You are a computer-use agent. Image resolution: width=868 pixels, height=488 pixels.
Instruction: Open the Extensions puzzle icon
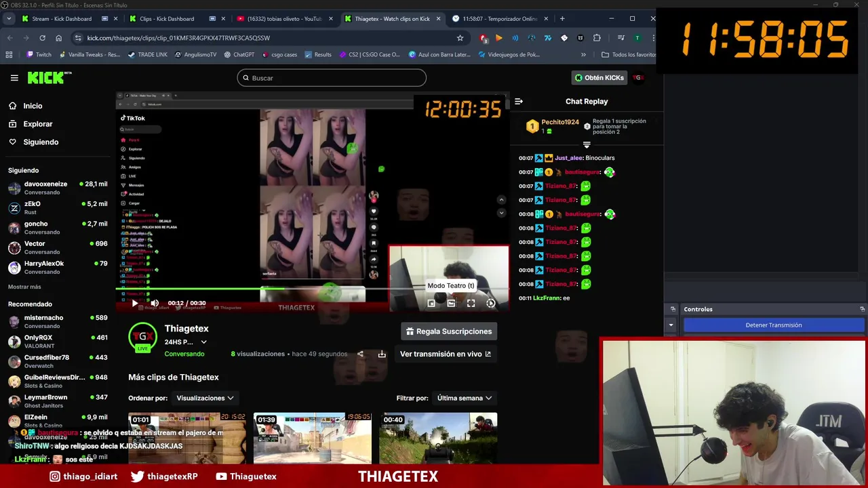click(597, 38)
